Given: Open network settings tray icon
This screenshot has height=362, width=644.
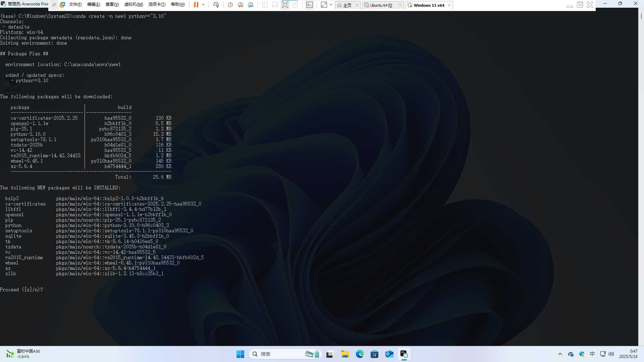Looking at the screenshot, I should [603, 354].
